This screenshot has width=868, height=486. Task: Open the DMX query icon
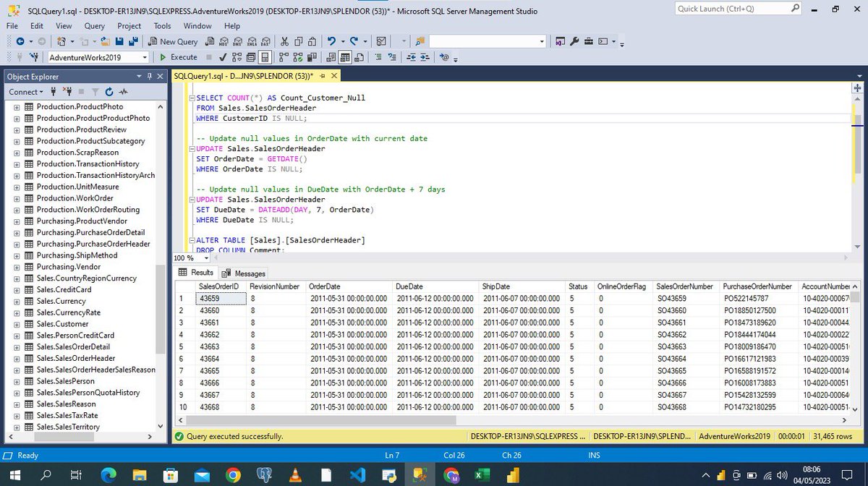pyautogui.click(x=237, y=41)
